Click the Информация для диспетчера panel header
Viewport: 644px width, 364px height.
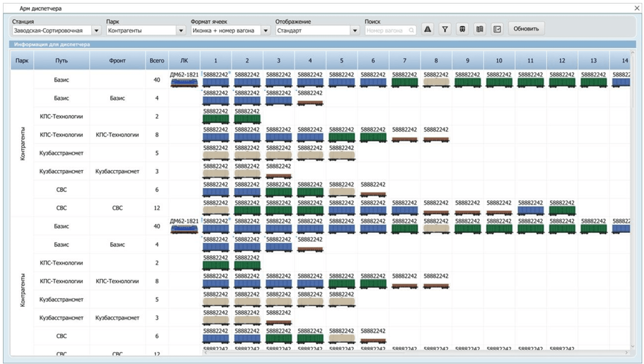(x=323, y=44)
